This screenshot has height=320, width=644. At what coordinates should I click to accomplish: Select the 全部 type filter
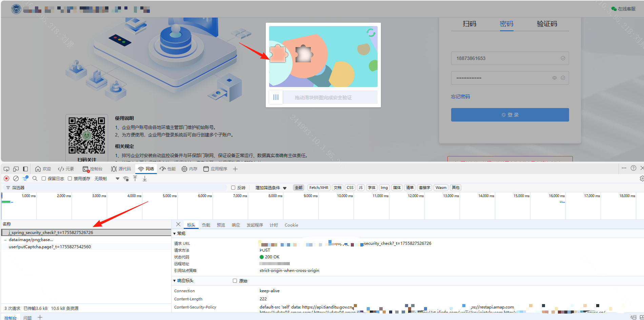click(299, 188)
